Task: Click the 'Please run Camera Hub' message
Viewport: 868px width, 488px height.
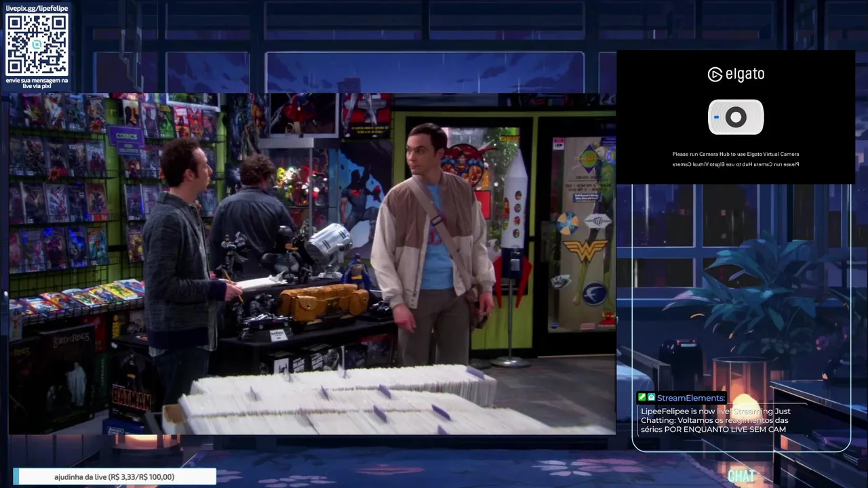Action: tap(736, 154)
